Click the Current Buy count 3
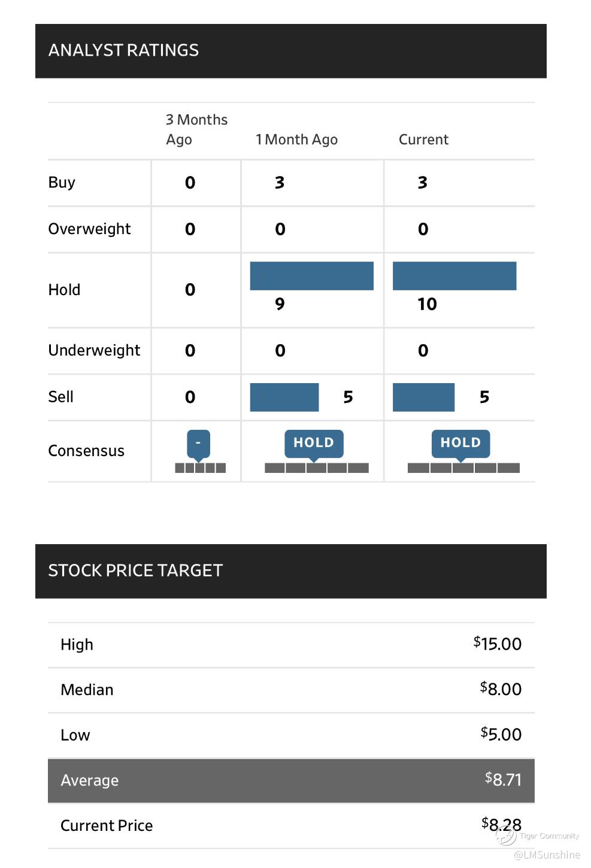Screen dimensions: 591x868 point(423,183)
